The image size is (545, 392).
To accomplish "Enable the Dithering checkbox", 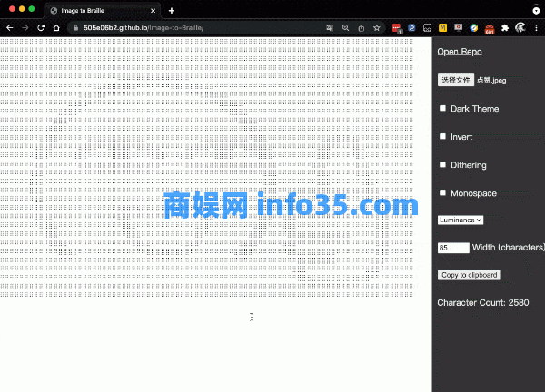I will (442, 164).
